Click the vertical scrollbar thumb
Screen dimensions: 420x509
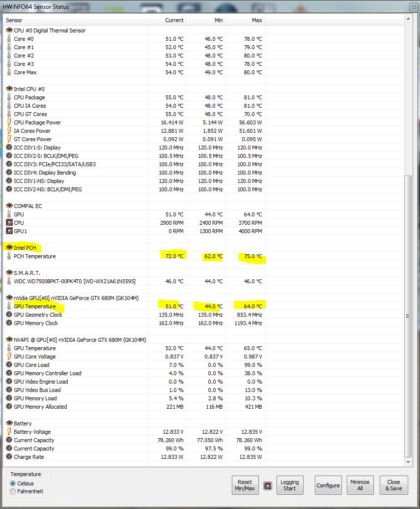click(x=408, y=316)
